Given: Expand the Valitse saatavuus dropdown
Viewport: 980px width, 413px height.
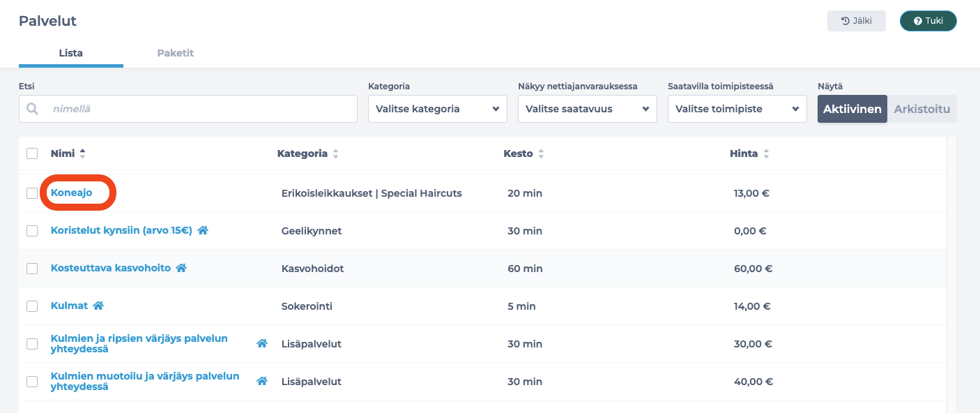Looking at the screenshot, I should [588, 109].
